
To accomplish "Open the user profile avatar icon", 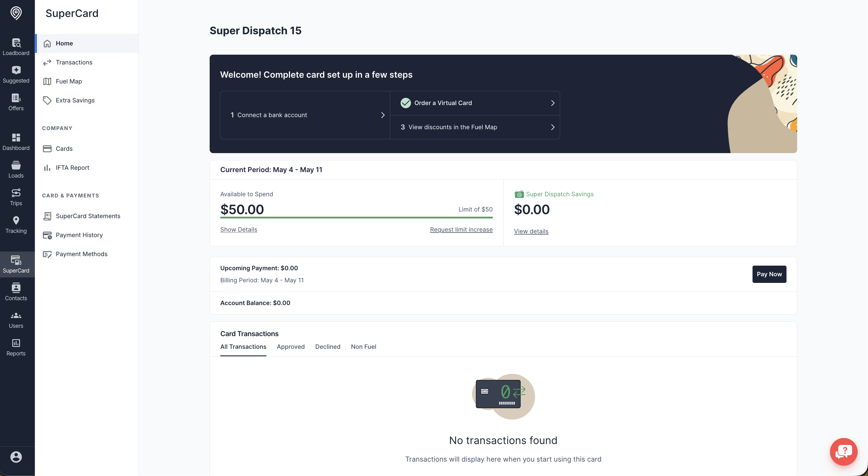I will pos(16,457).
